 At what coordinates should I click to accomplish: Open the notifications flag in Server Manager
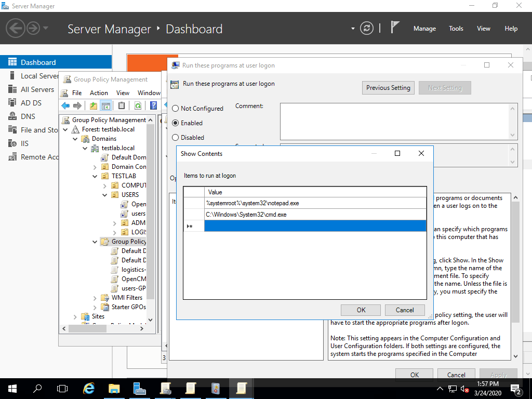395,28
